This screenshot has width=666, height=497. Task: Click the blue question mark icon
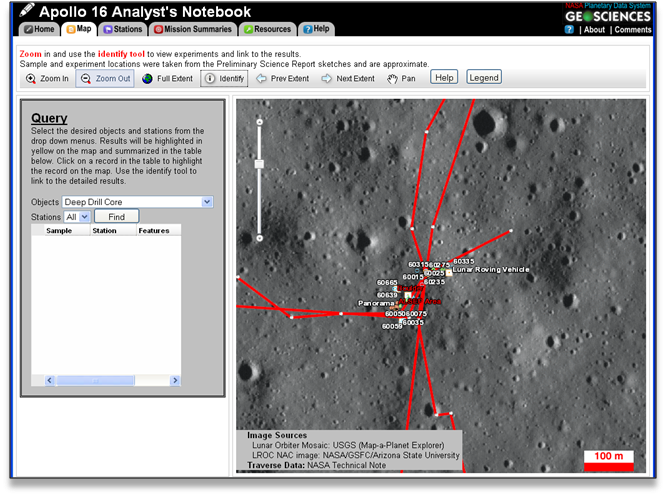(569, 30)
